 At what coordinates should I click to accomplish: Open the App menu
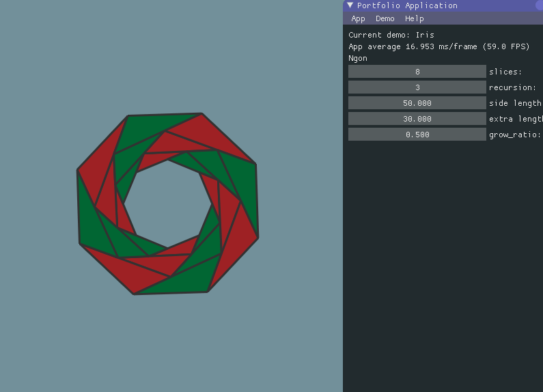pos(358,18)
